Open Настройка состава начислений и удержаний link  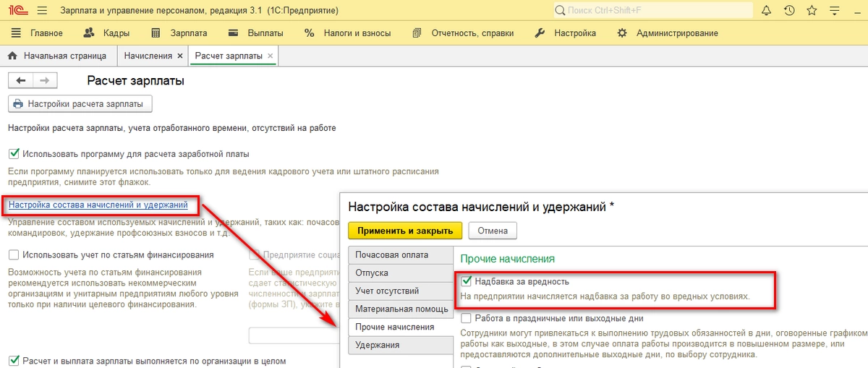98,205
